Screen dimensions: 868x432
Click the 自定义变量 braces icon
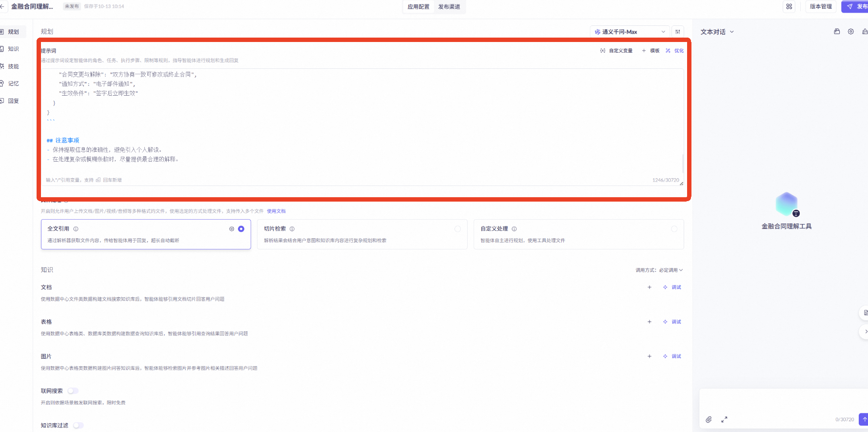(603, 51)
